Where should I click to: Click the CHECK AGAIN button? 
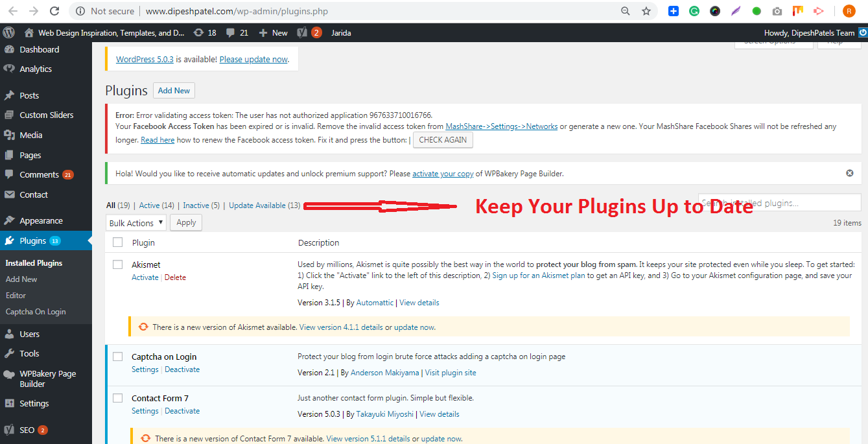[443, 140]
